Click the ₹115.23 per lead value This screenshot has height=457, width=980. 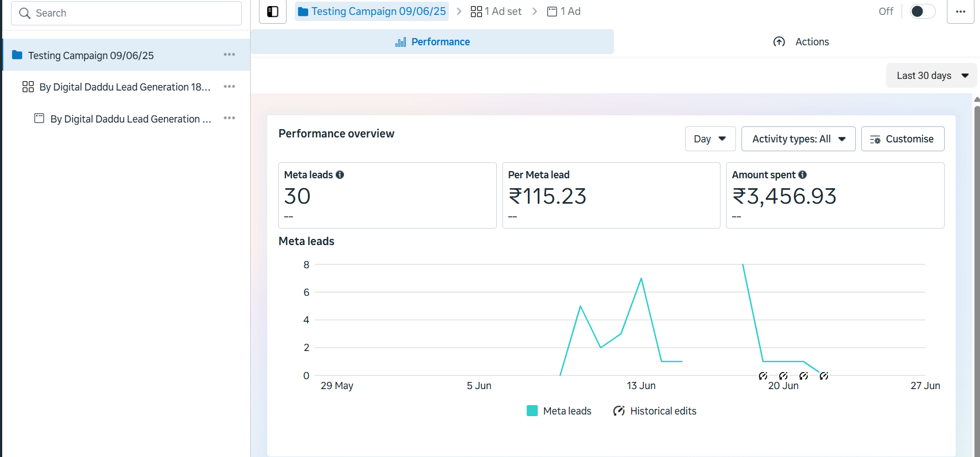pyautogui.click(x=547, y=196)
